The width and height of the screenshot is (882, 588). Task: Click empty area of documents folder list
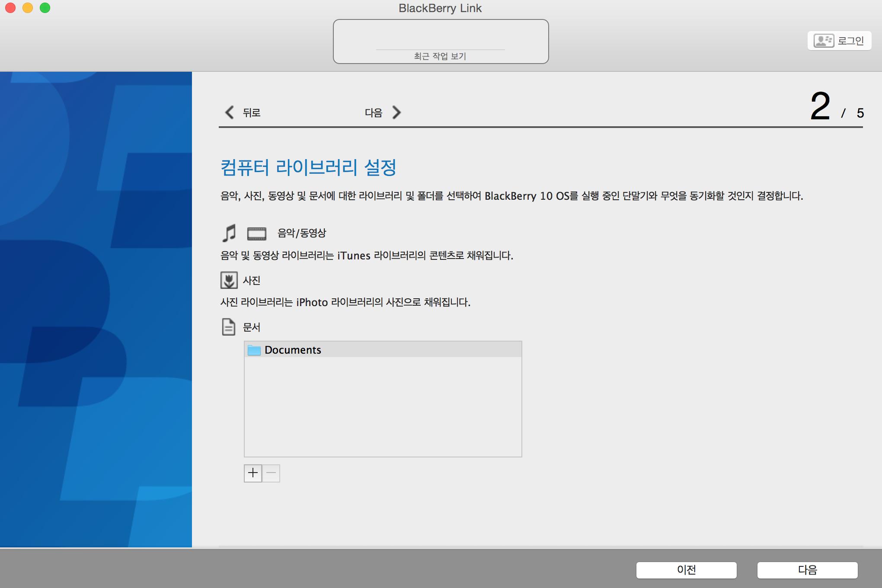(383, 406)
